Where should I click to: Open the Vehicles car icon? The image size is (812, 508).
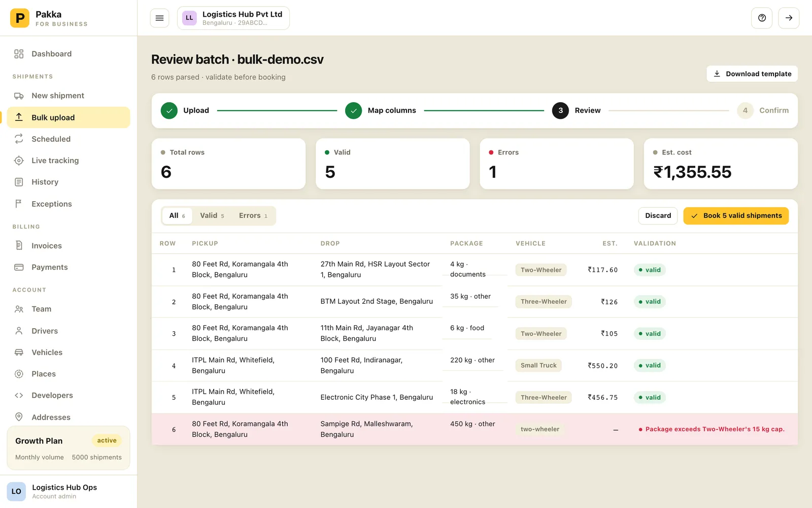pos(19,352)
